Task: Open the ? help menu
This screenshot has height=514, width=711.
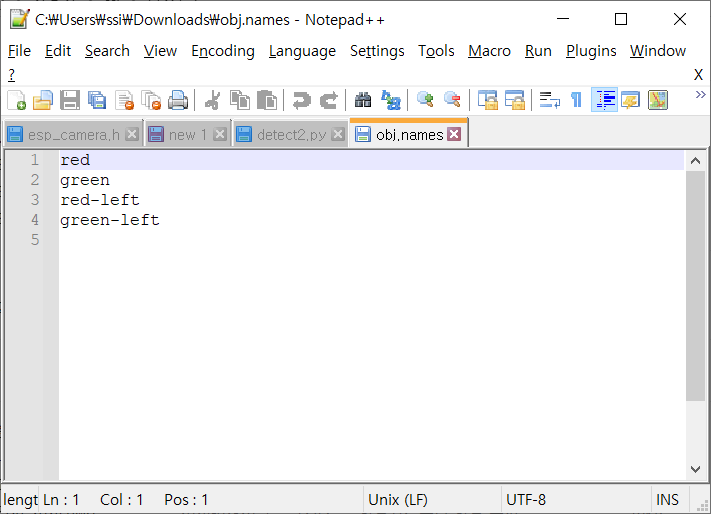Action: point(12,74)
